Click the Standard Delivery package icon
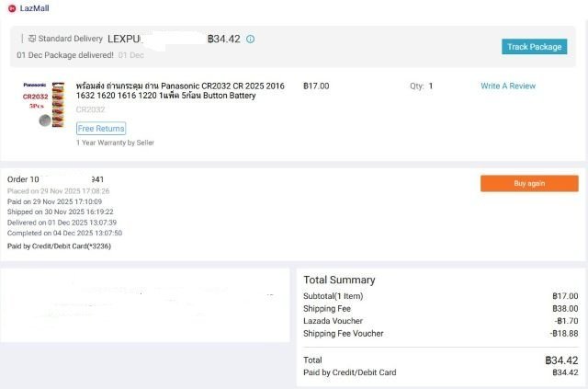The width and height of the screenshot is (588, 389). click(x=32, y=40)
